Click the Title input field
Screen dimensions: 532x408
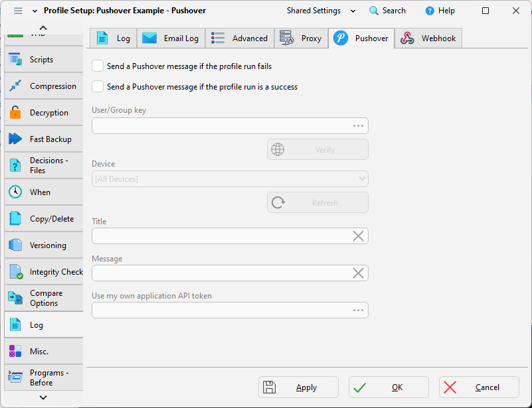[230, 236]
